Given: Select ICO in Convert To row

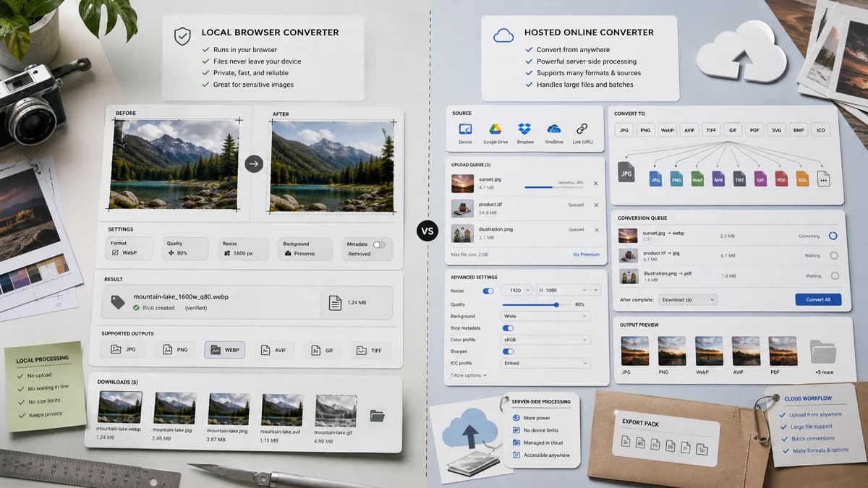Looking at the screenshot, I should coord(820,131).
